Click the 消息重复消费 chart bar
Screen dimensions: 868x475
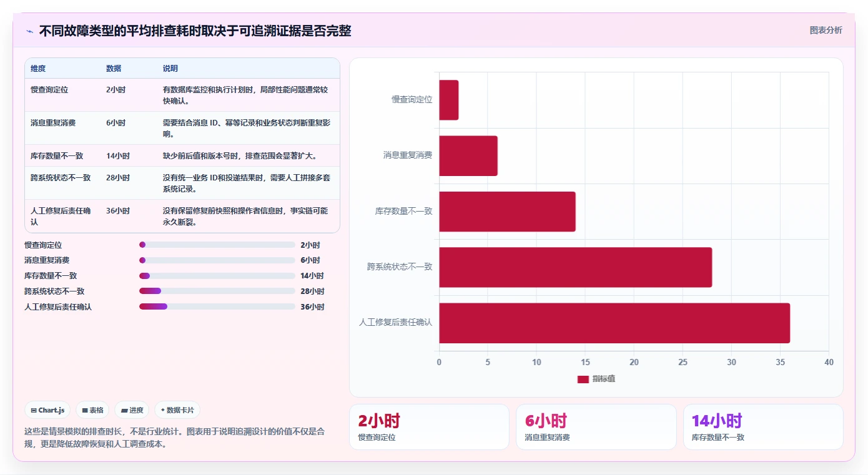468,155
